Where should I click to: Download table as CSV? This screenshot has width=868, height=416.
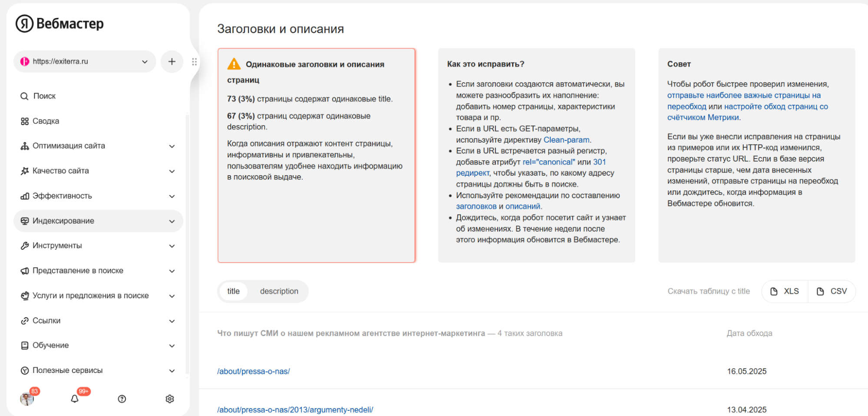click(x=832, y=291)
